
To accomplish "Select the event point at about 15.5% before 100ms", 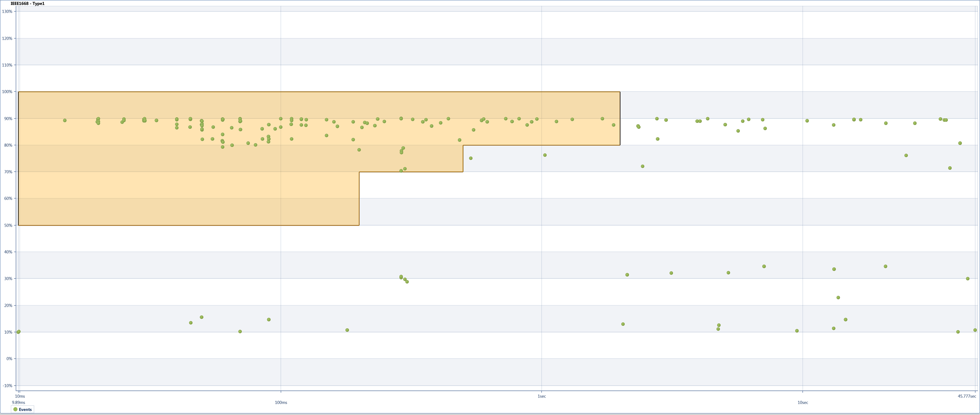I will point(202,317).
